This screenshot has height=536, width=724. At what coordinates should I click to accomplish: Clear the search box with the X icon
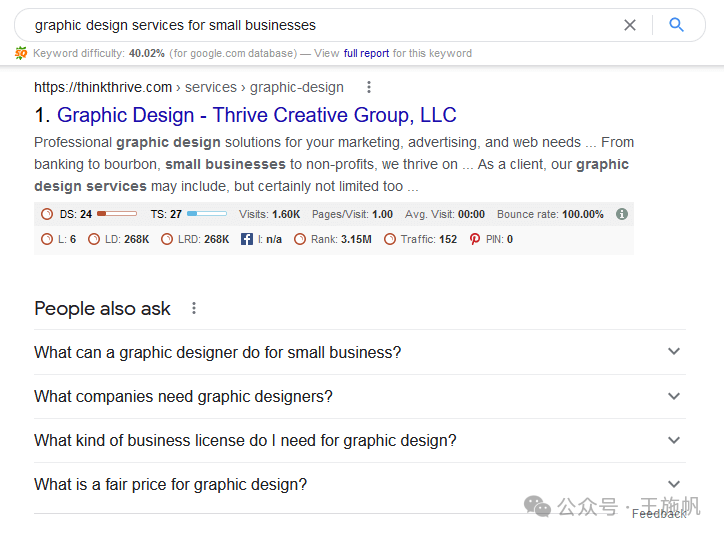click(630, 25)
